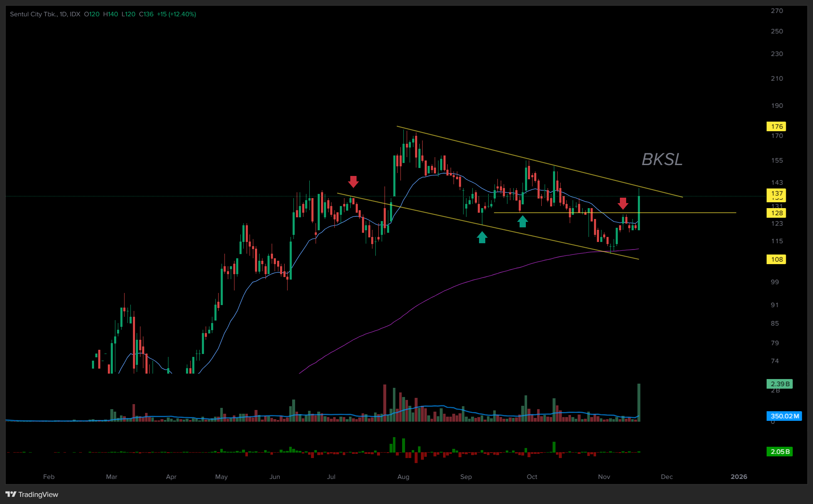Click the red down arrow near July
Viewport: 813px width, 504px height.
point(353,181)
